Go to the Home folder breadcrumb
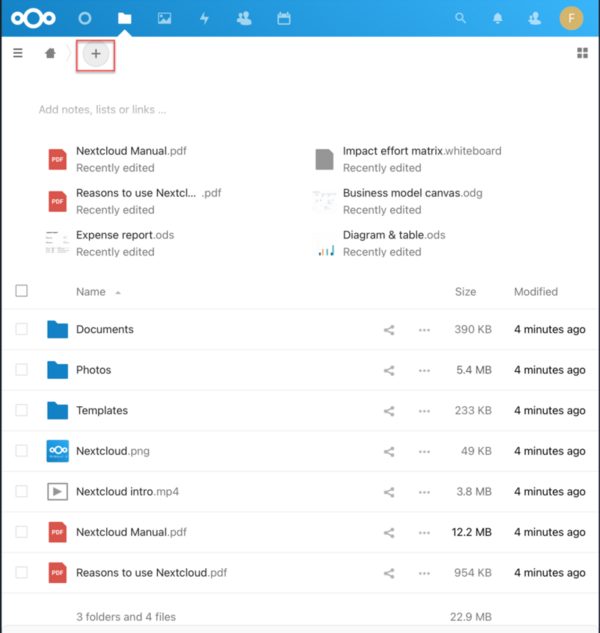Image resolution: width=600 pixels, height=633 pixels. pos(50,53)
